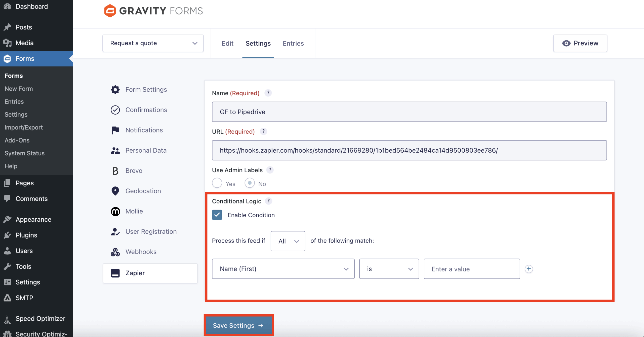Click the Form Settings gear icon

115,89
